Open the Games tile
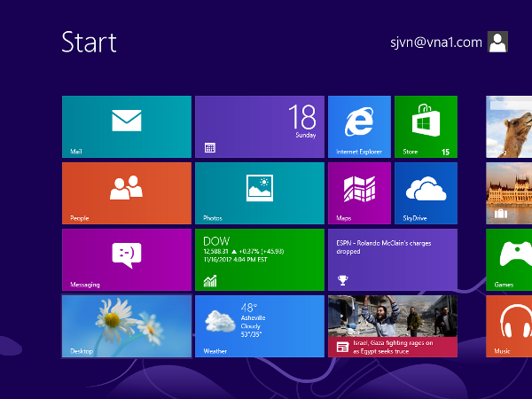The width and height of the screenshot is (532, 399). (x=509, y=260)
